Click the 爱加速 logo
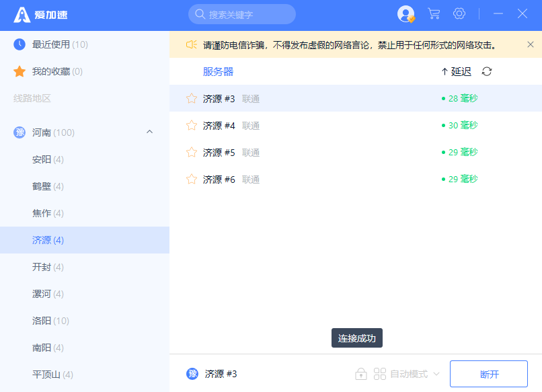This screenshot has width=542, height=392. [x=40, y=15]
